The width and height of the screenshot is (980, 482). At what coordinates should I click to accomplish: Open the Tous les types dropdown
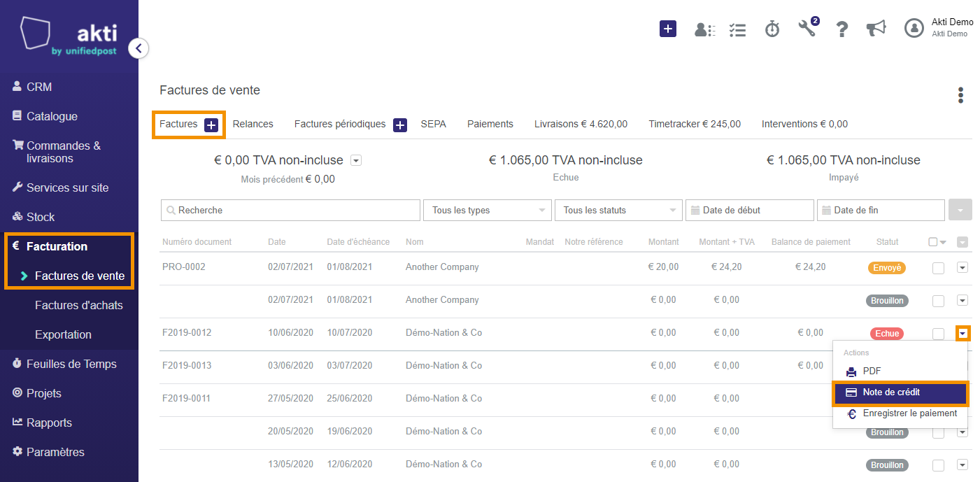[x=487, y=210]
